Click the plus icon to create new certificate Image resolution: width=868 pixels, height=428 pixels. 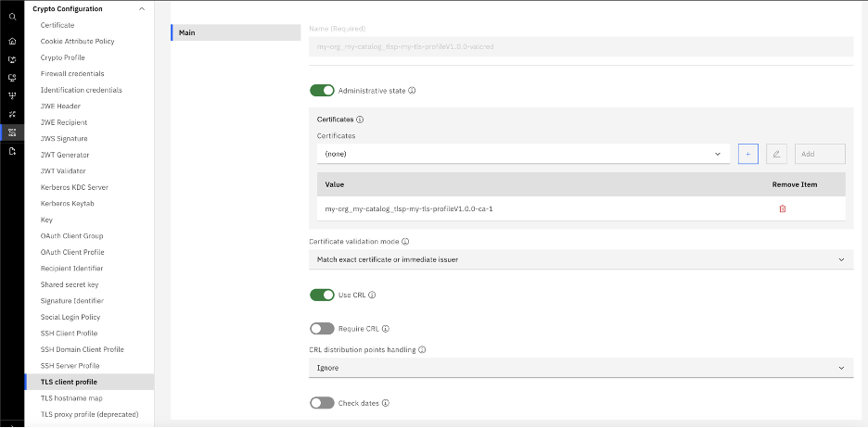click(747, 154)
